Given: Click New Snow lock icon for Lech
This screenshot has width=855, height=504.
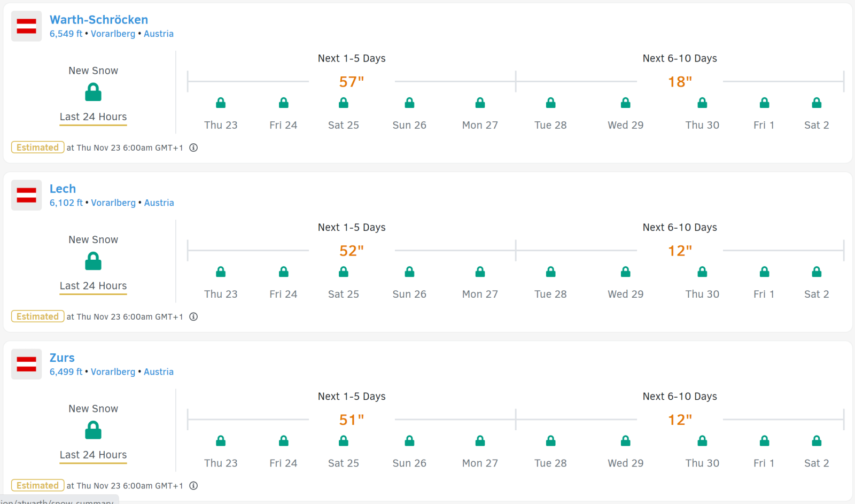Looking at the screenshot, I should coord(93,261).
